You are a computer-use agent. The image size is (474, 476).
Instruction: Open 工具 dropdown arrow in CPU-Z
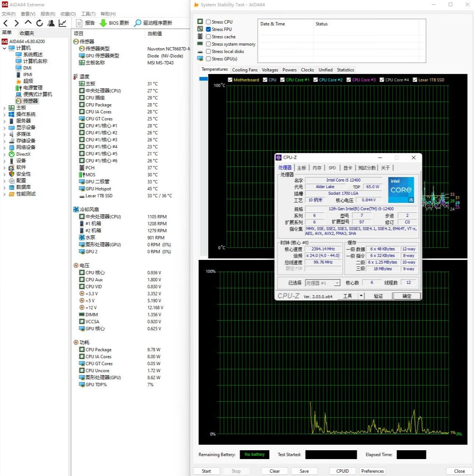click(361, 296)
